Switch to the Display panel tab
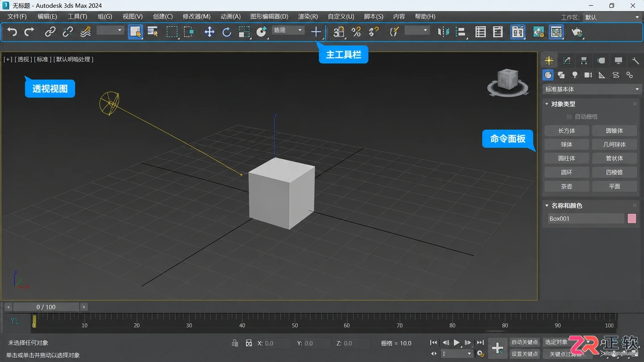Viewport: 644px width, 362px height. [618, 60]
